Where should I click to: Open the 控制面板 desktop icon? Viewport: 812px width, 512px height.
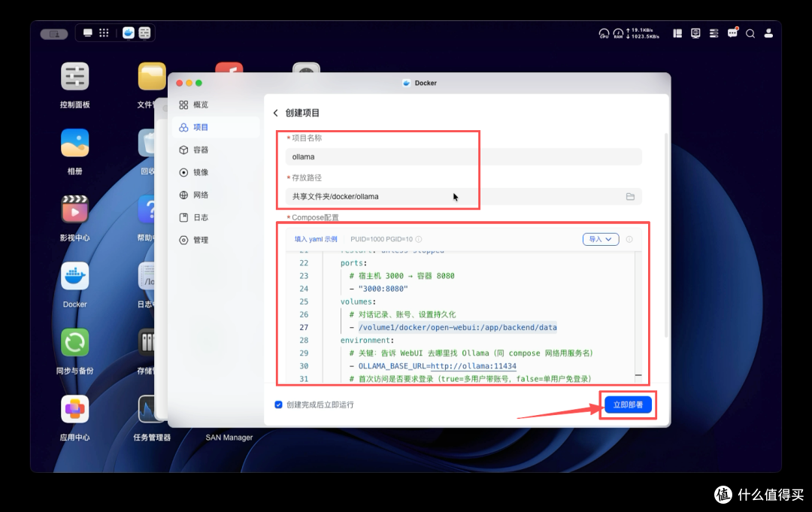(74, 77)
